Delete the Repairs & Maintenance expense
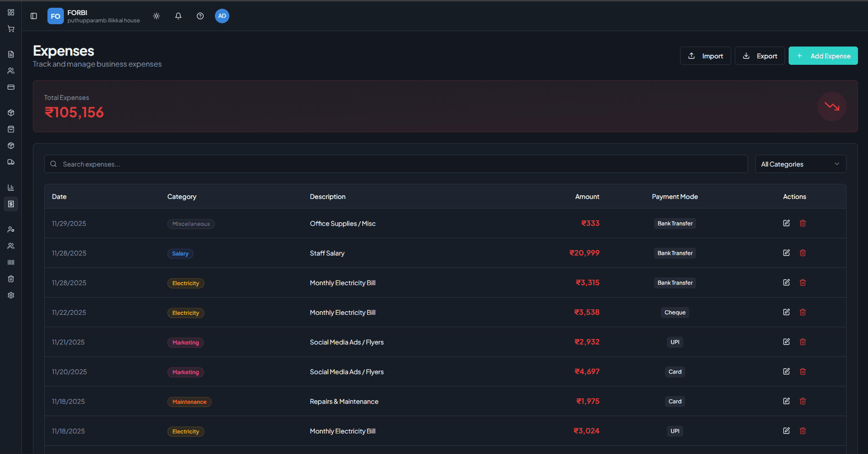 pos(803,401)
